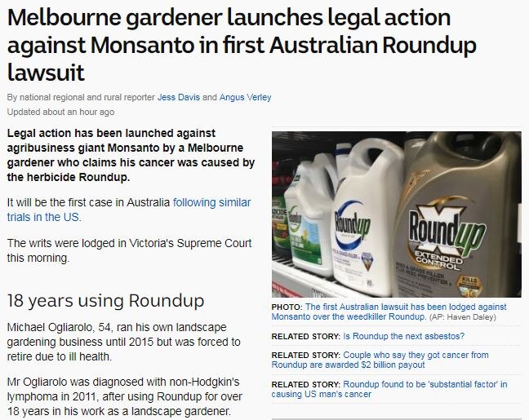This screenshot has width=529, height=420.
Task: Click the 'PHOTO:' label below the image
Action: tap(287, 307)
